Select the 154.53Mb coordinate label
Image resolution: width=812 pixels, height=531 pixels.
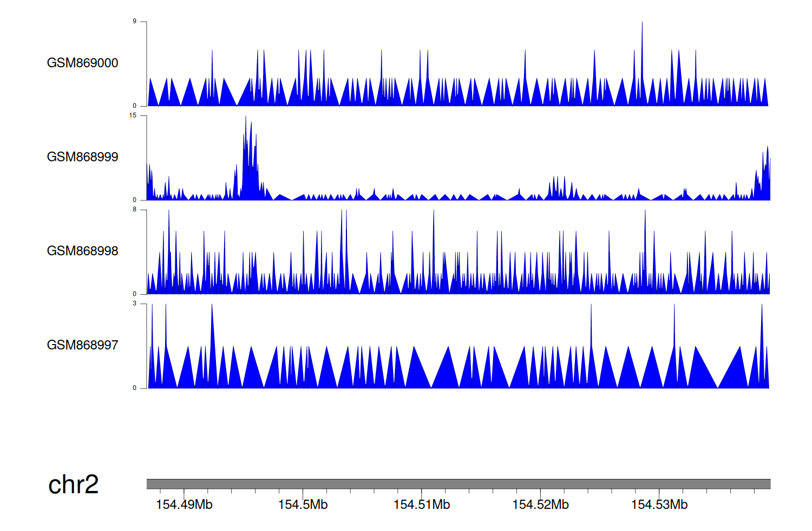click(659, 505)
